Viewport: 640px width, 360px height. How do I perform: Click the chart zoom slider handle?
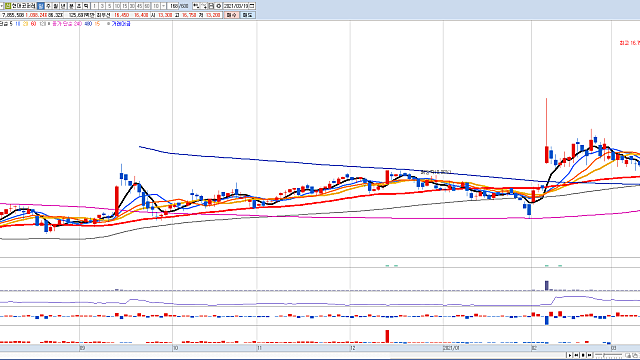point(604,355)
